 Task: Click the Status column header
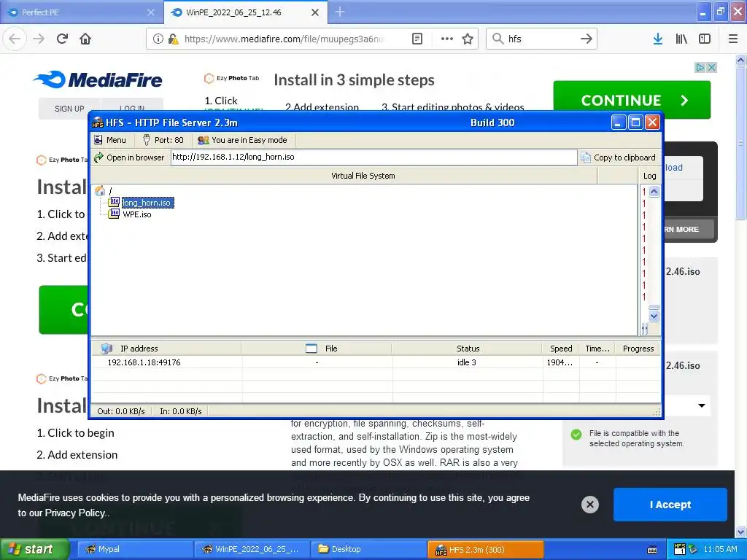(468, 349)
